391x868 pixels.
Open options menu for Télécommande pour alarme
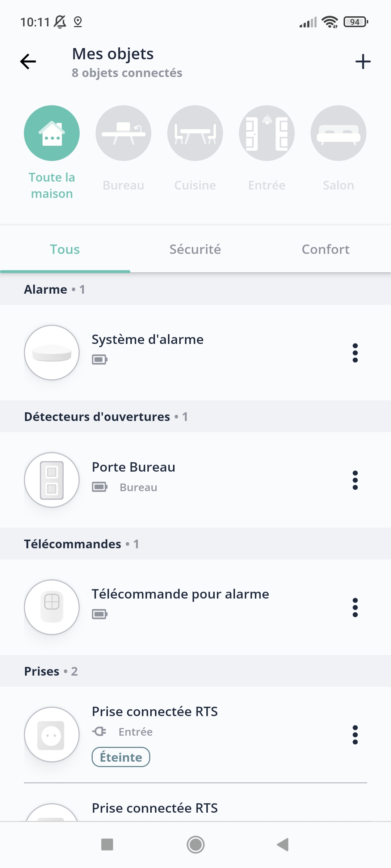click(355, 607)
